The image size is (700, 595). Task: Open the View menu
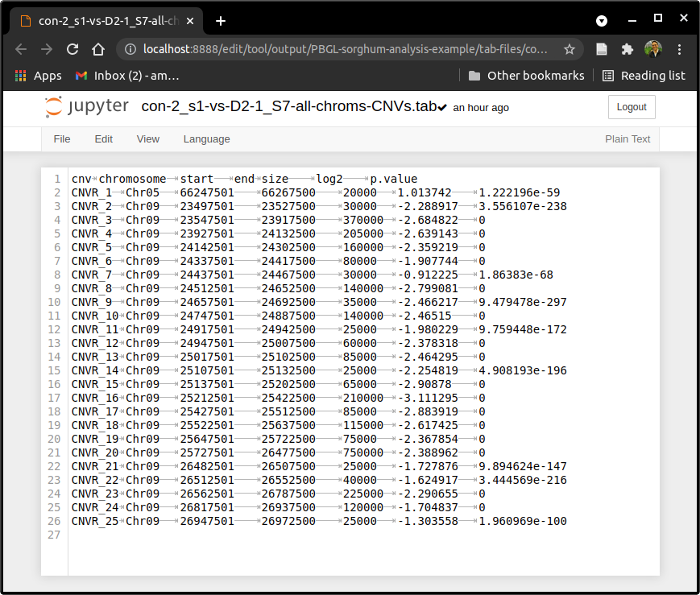coord(147,139)
